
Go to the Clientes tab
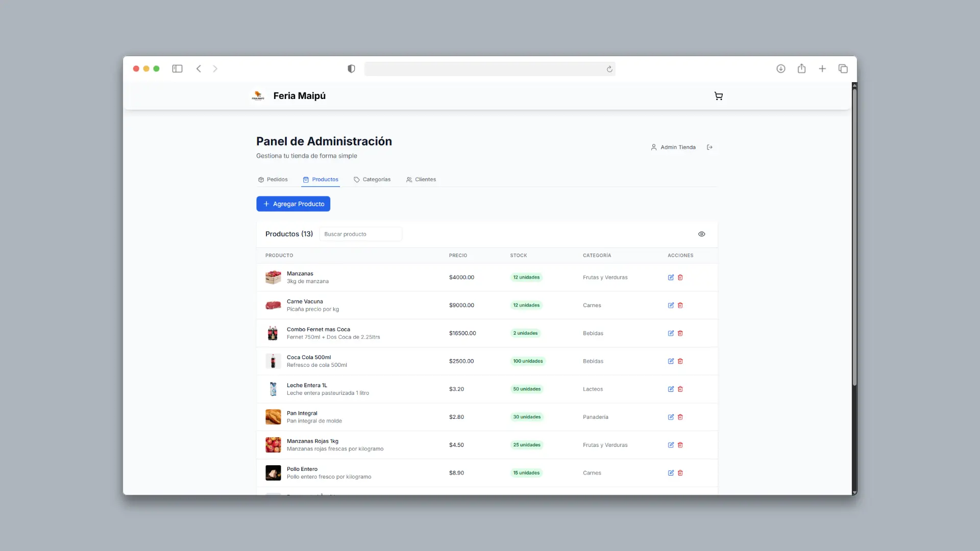pyautogui.click(x=421, y=180)
